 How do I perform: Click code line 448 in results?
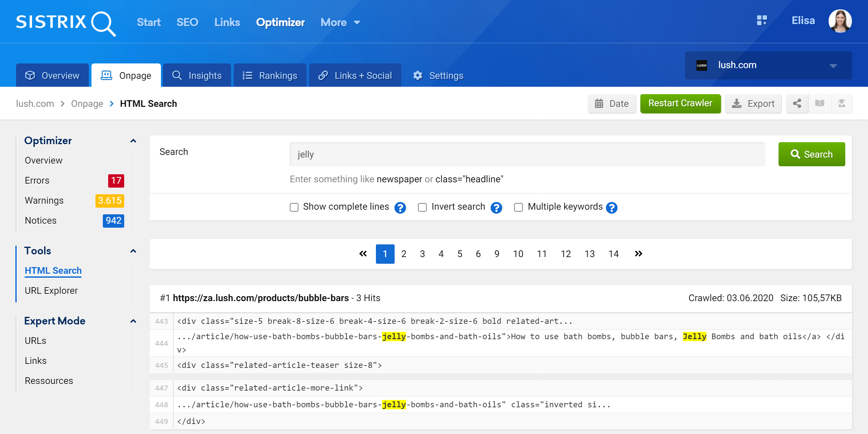500,405
